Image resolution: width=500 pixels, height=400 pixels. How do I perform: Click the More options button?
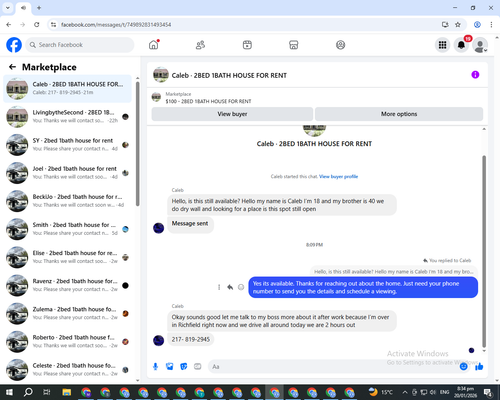pos(399,114)
